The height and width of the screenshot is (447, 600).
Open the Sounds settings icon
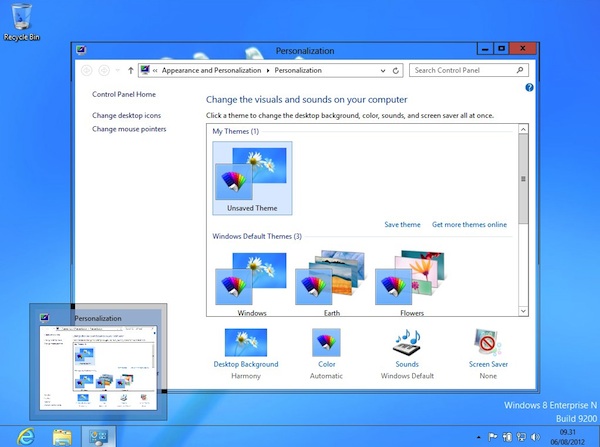(x=407, y=343)
